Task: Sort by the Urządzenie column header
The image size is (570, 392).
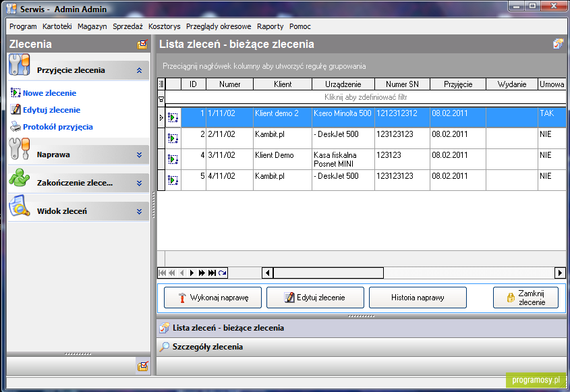Action: tap(343, 84)
